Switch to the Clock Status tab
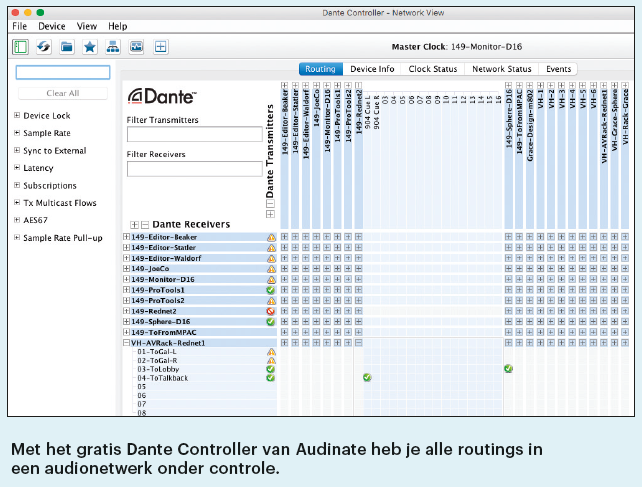This screenshot has width=642, height=487. (x=433, y=69)
